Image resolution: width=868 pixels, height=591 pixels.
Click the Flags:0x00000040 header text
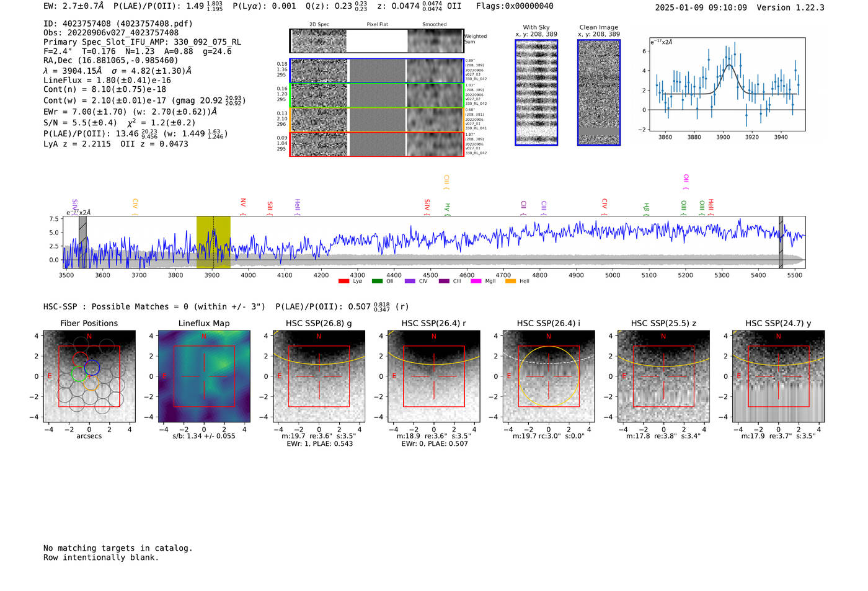pos(515,6)
